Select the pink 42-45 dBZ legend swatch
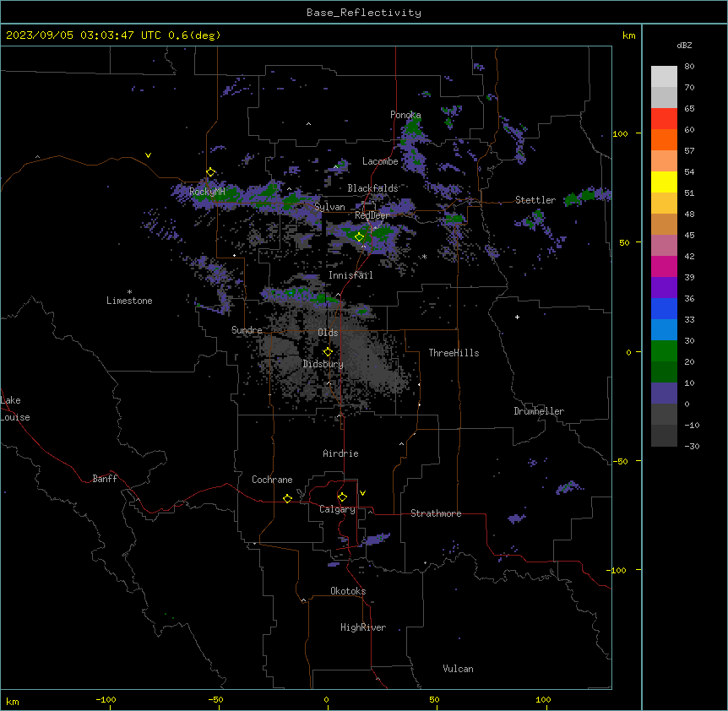Viewport: 728px width, 711px height. pos(664,246)
